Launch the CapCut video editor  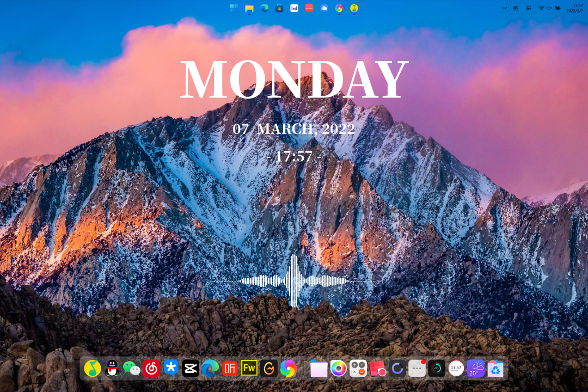coord(191,369)
